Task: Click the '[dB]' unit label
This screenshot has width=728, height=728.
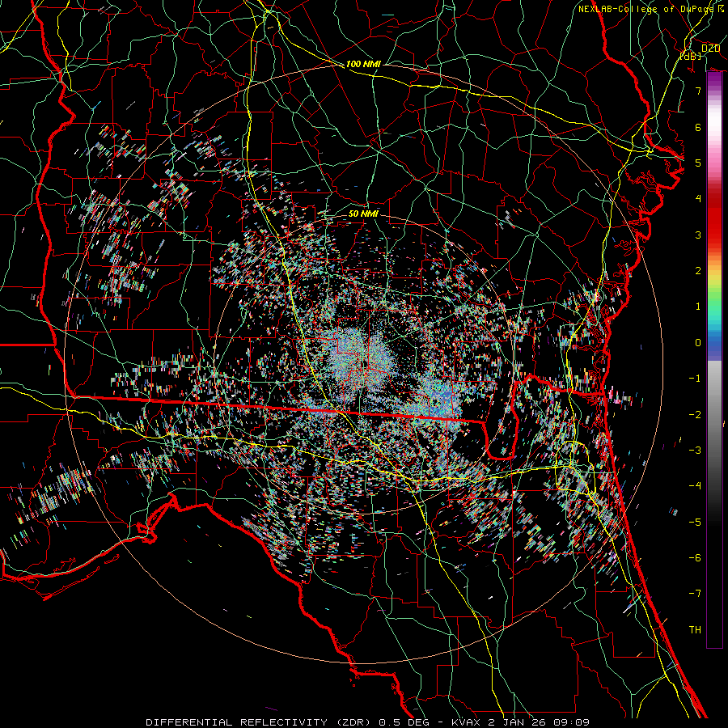Action: [689, 56]
